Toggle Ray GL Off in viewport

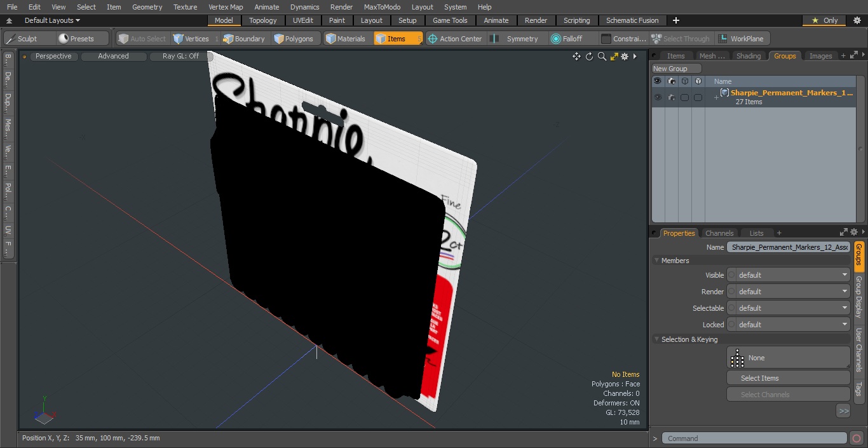[180, 57]
